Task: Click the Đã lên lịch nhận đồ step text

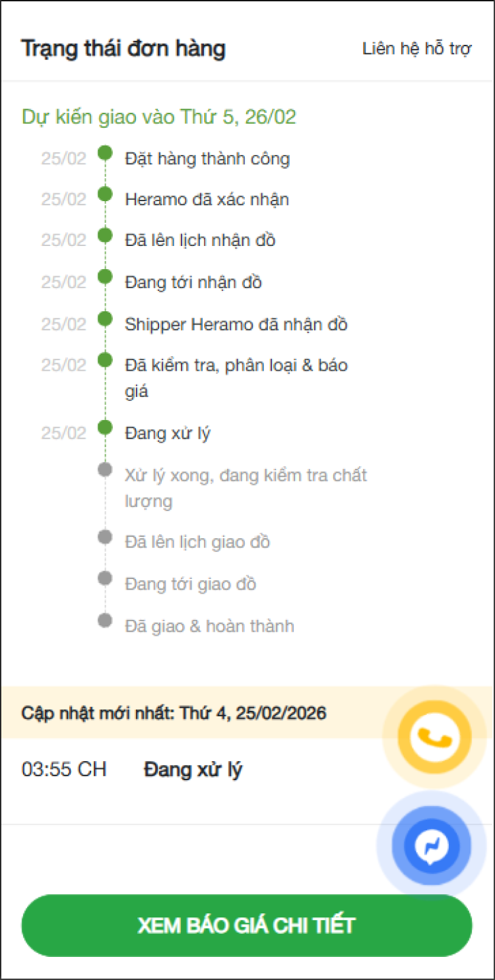Action: [x=200, y=241]
